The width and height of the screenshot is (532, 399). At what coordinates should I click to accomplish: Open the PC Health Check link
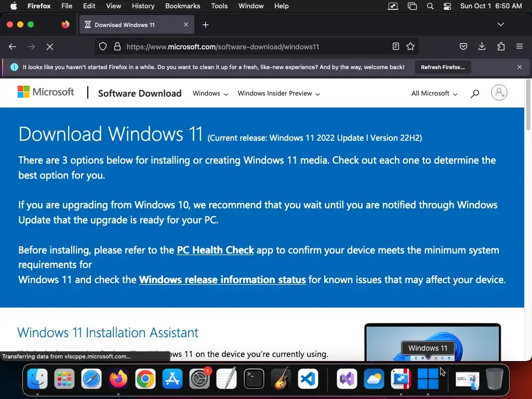coord(215,250)
